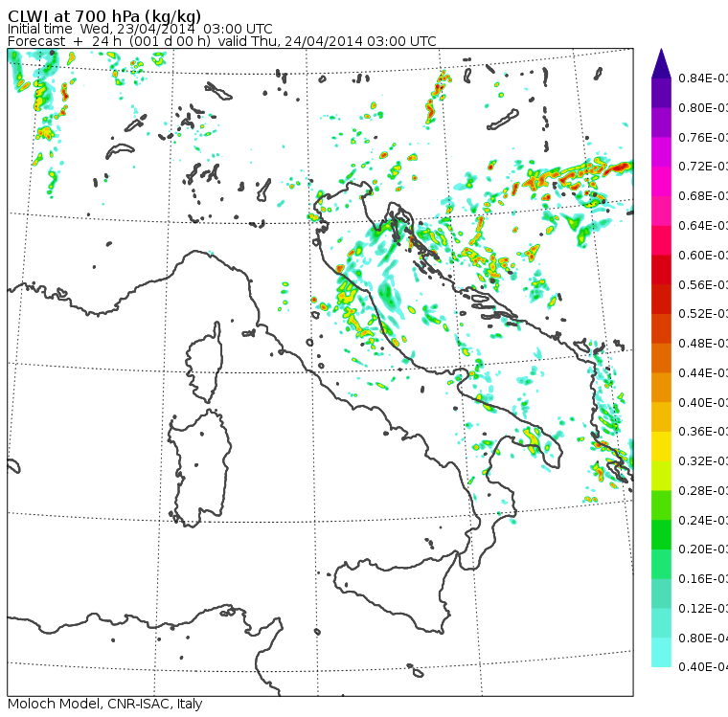Image resolution: width=728 pixels, height=717 pixels.
Task: Pick the amber swatch below 0.40E-03
Action: click(x=661, y=417)
